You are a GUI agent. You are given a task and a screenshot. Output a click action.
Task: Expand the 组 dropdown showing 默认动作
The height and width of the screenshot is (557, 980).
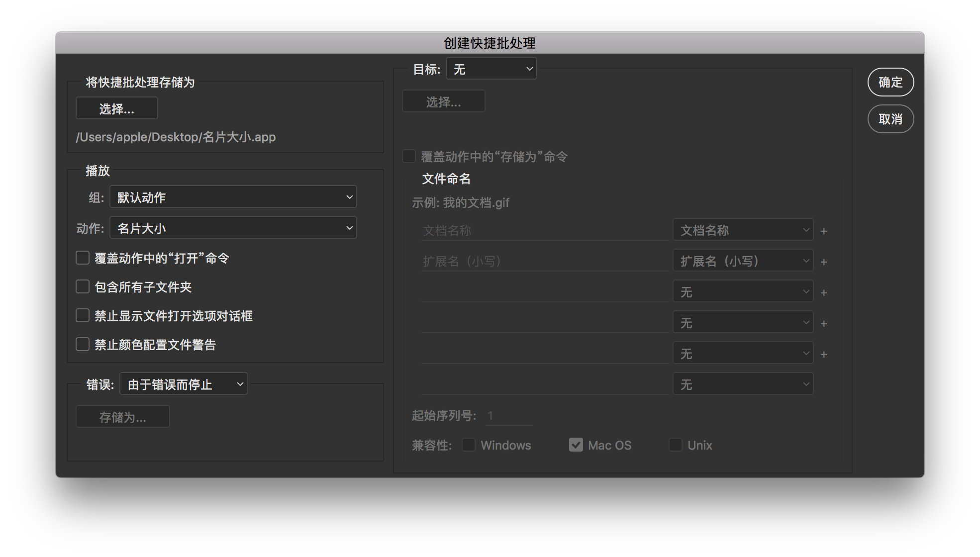233,197
